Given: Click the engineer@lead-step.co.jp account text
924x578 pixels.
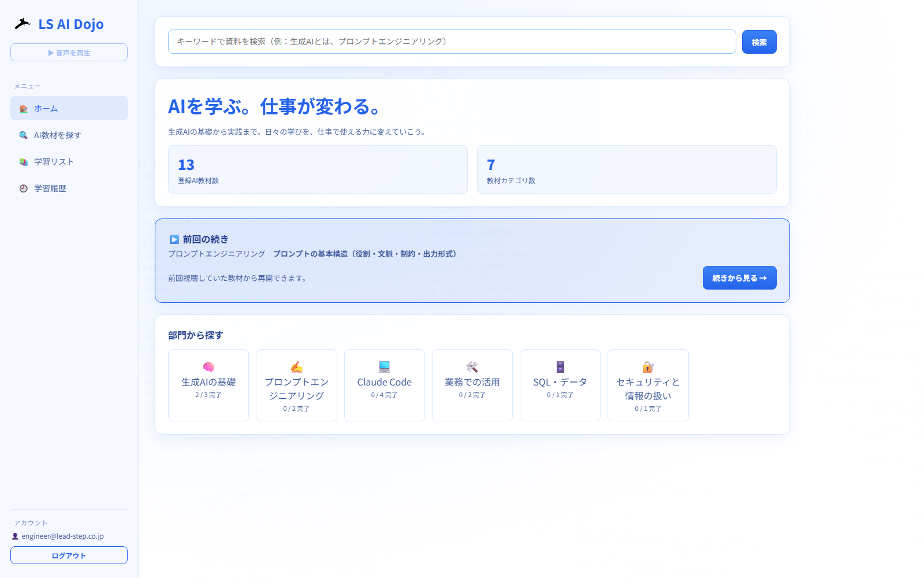Looking at the screenshot, I should (x=62, y=536).
